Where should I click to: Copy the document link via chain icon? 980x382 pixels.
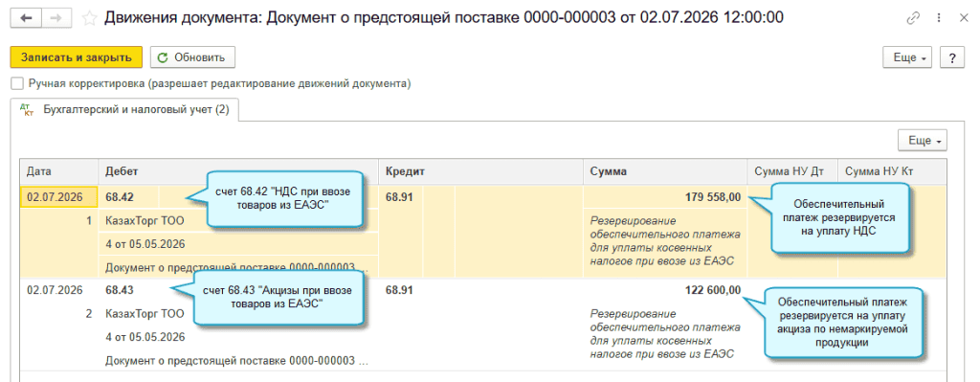pos(913,19)
